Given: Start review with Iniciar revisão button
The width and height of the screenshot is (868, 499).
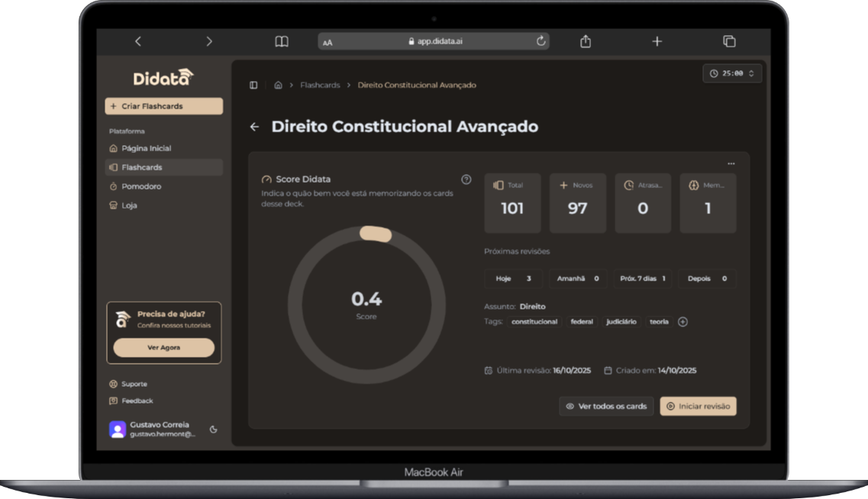Looking at the screenshot, I should click(698, 407).
